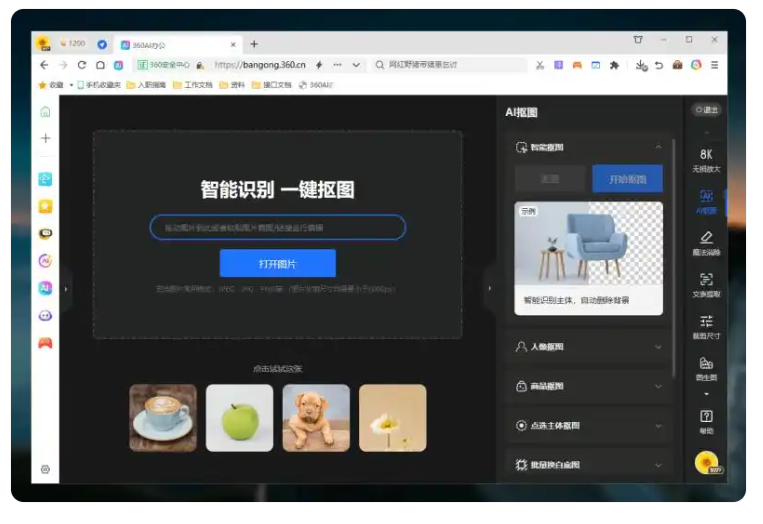763x524 pixels.
Task: Open the browser hamburger menu
Action: tap(714, 65)
